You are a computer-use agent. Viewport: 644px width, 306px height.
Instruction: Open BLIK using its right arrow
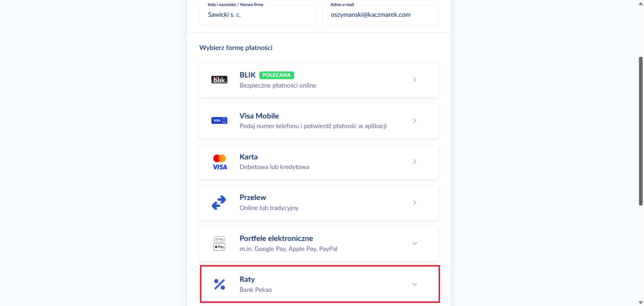click(x=415, y=80)
